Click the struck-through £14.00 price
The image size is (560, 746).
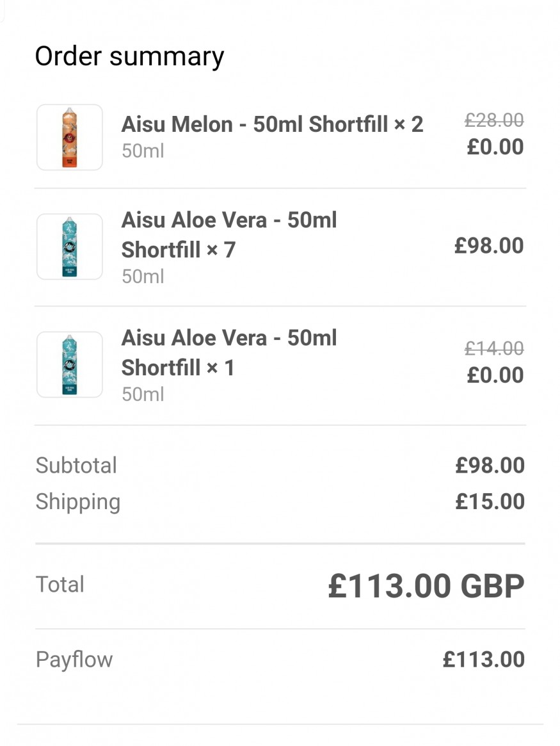click(x=494, y=348)
